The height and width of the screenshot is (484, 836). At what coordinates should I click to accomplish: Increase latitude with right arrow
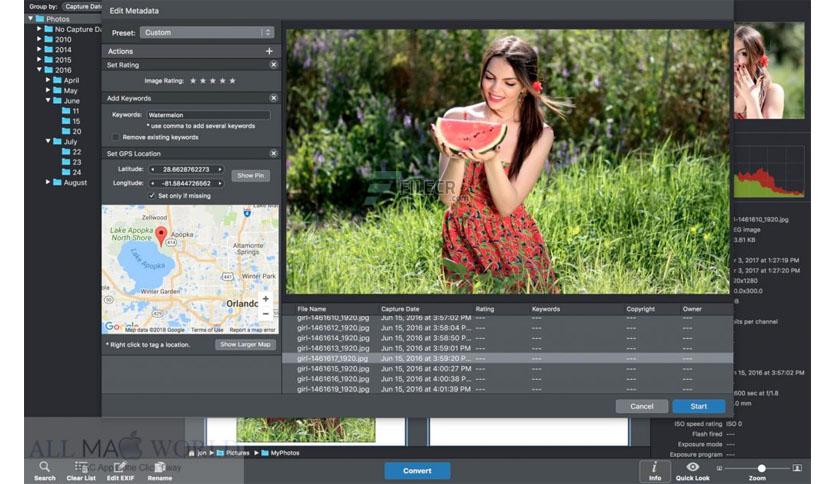click(220, 170)
